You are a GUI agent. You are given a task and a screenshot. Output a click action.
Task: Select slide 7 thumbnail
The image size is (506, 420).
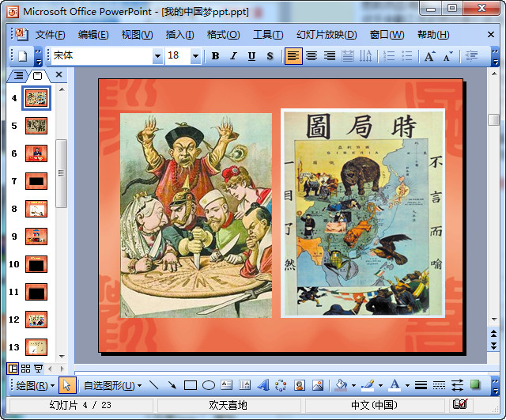[36, 181]
